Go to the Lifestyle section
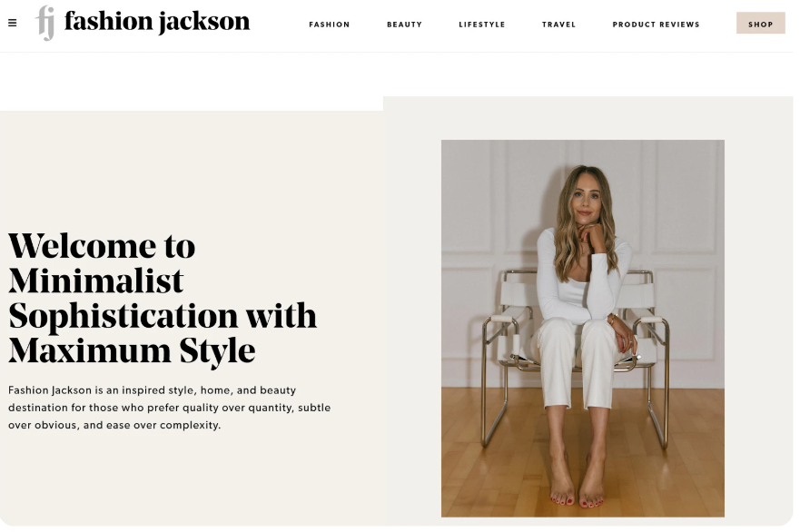This screenshot has width=800, height=532. click(481, 25)
